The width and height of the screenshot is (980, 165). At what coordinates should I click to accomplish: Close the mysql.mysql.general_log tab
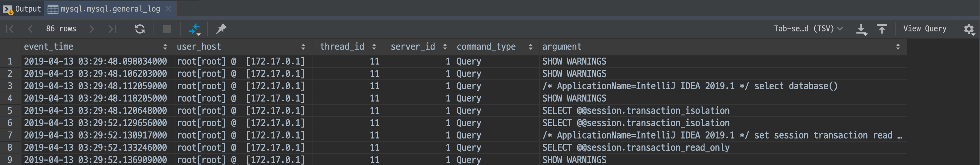(168, 8)
